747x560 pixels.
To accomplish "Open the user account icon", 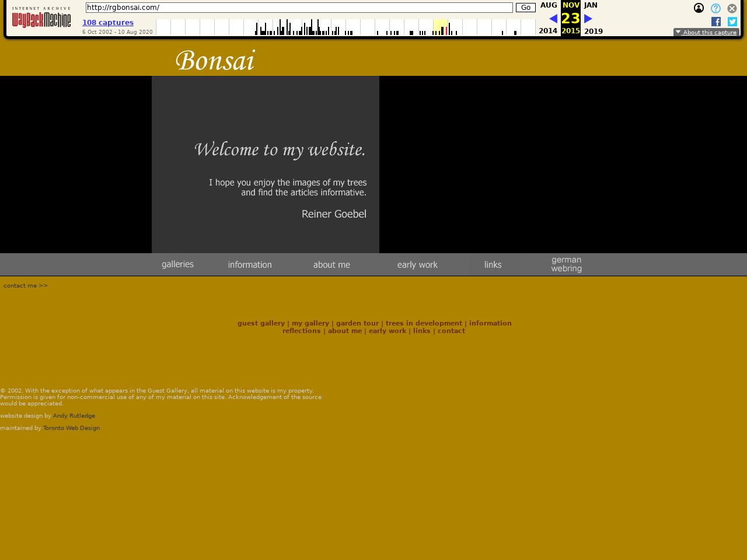I will 699,8.
